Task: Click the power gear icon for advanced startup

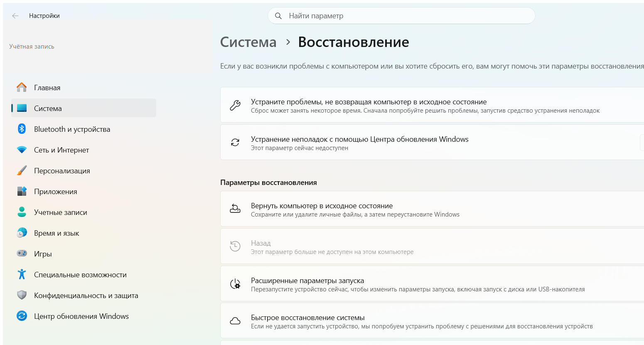Action: tap(235, 284)
